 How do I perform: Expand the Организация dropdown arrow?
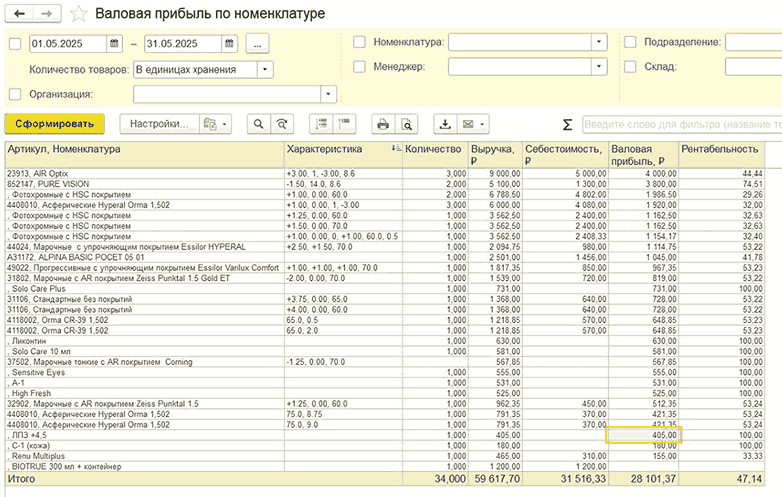click(x=328, y=94)
